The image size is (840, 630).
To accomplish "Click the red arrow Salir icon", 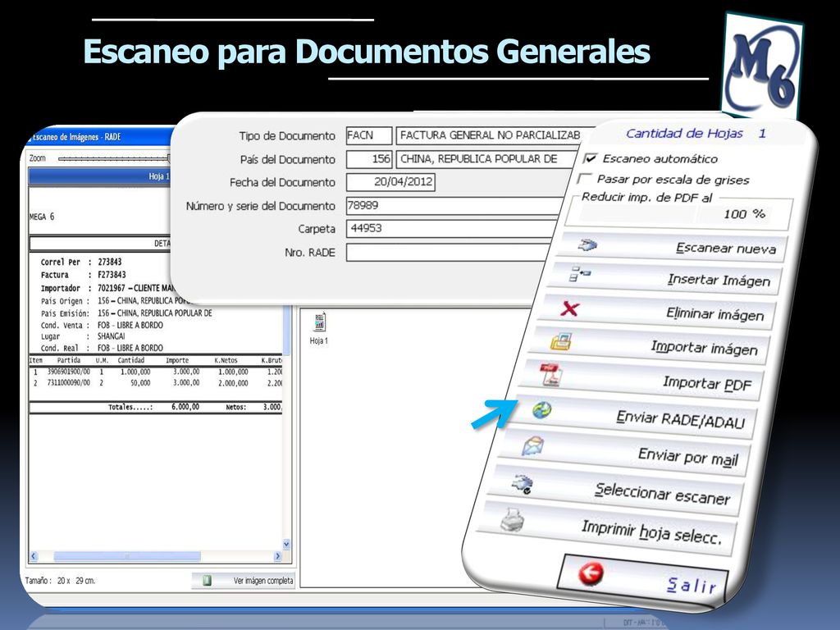I will tap(591, 573).
